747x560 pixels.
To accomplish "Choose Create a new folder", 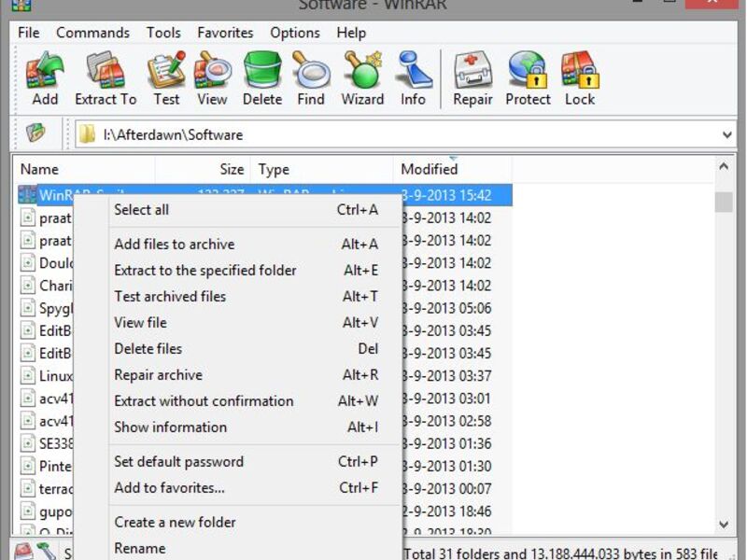I will pyautogui.click(x=255, y=522).
